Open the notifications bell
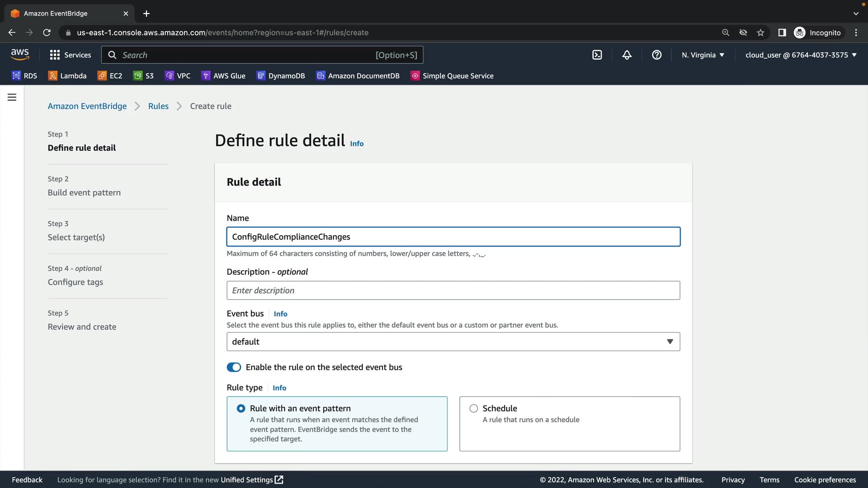The image size is (868, 488). click(x=627, y=55)
